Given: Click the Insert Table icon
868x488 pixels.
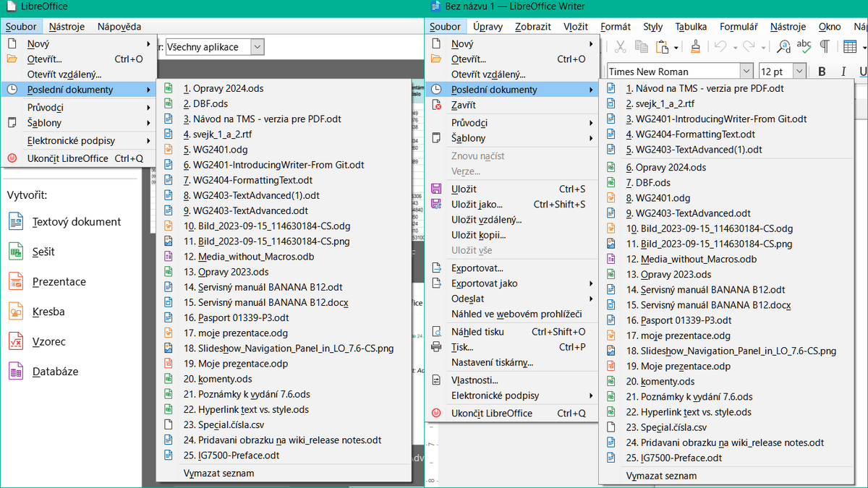Looking at the screenshot, I should tap(850, 47).
